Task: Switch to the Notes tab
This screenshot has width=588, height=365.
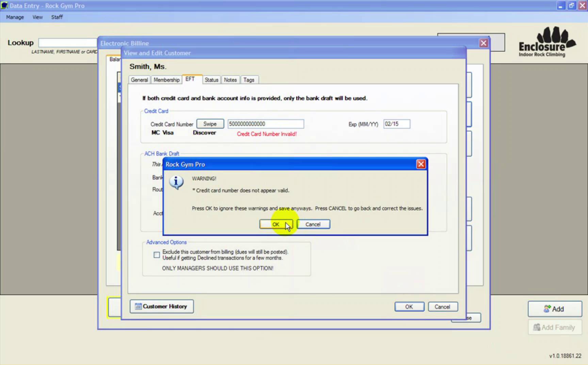Action: tap(230, 80)
